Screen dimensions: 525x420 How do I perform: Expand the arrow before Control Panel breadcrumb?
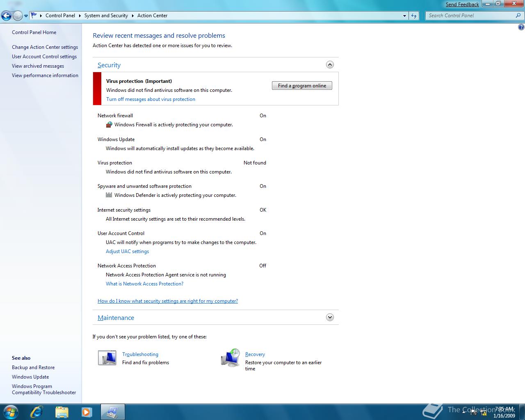[41, 16]
